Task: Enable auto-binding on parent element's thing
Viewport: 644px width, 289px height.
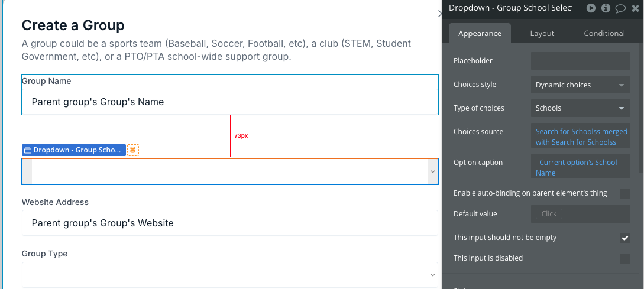Action: coord(624,193)
